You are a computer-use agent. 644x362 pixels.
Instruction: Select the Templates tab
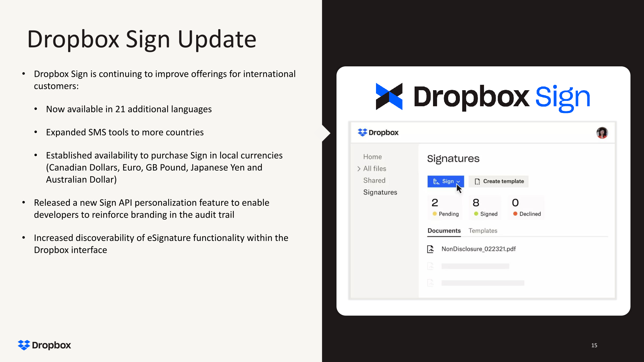[x=483, y=230]
